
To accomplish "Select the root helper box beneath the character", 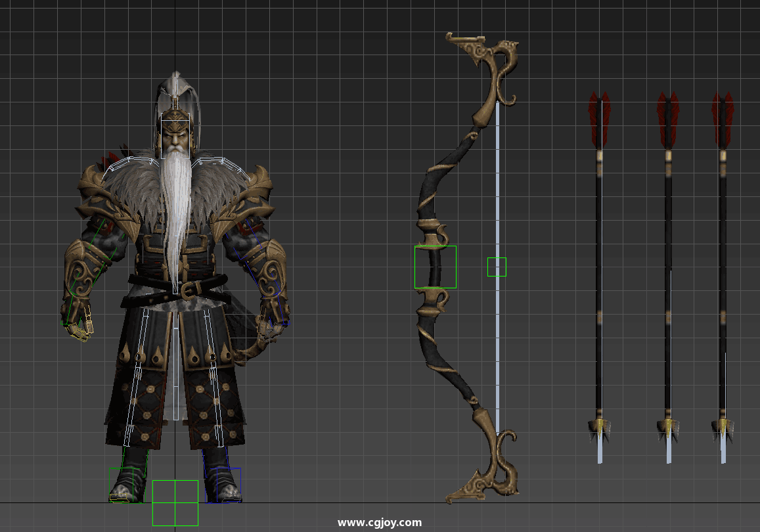I will click(175, 502).
